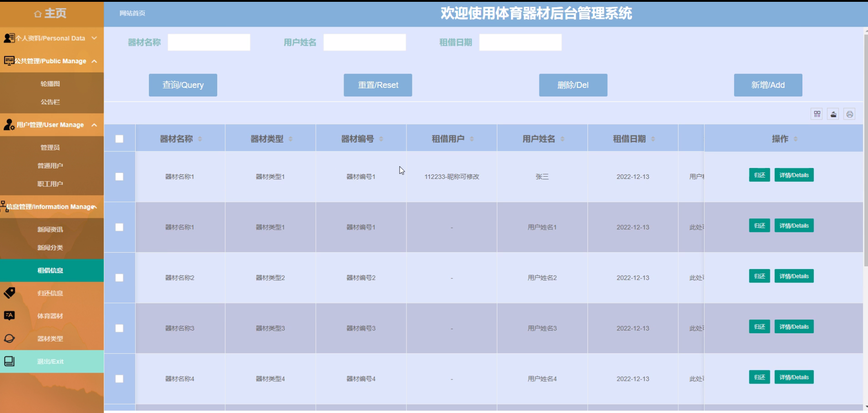Image resolution: width=868 pixels, height=413 pixels.
Task: Collapse Information Manage section chevron
Action: coord(95,207)
